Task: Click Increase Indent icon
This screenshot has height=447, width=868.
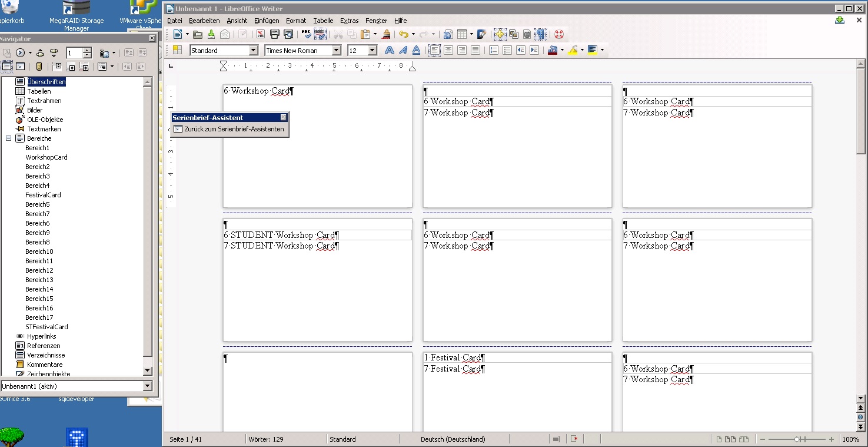Action: point(534,50)
